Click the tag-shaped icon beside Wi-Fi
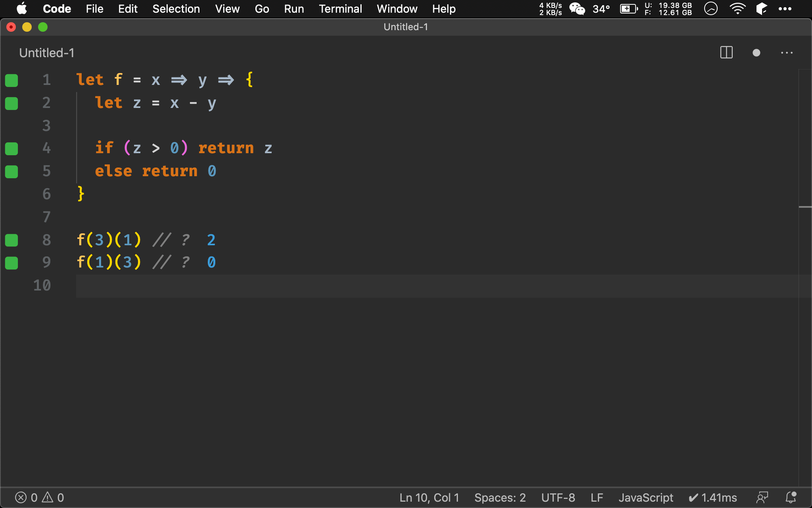The height and width of the screenshot is (508, 812). point(762,9)
